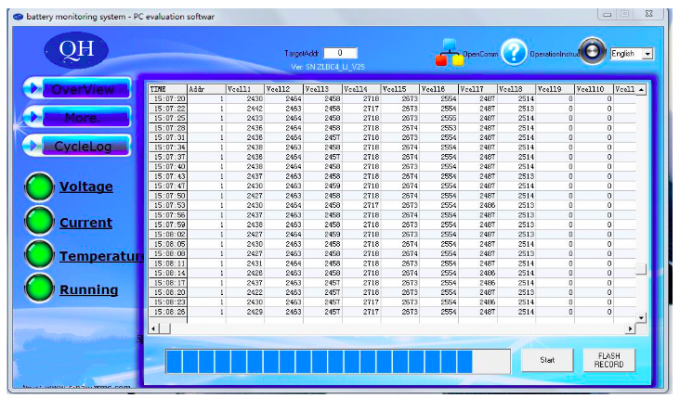
Task: Click the FLASH RECORD button
Action: [609, 360]
